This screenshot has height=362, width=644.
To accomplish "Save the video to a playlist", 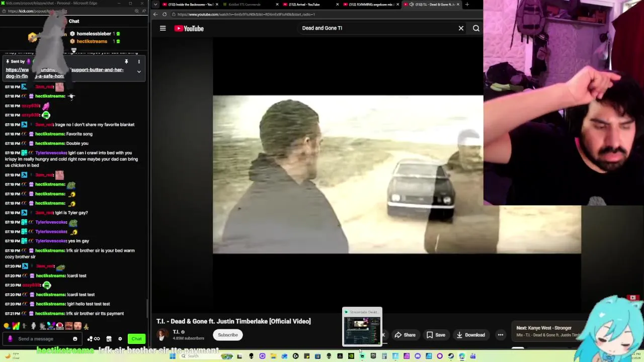I will pyautogui.click(x=436, y=335).
